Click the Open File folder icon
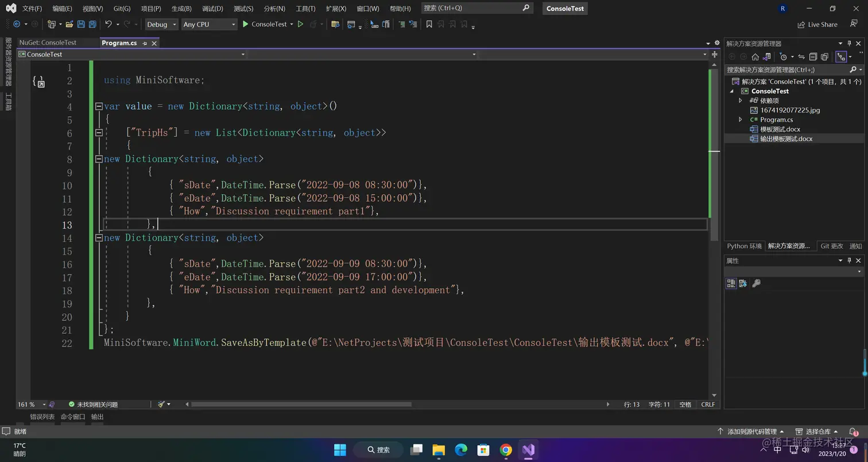The height and width of the screenshot is (462, 868). tap(69, 24)
